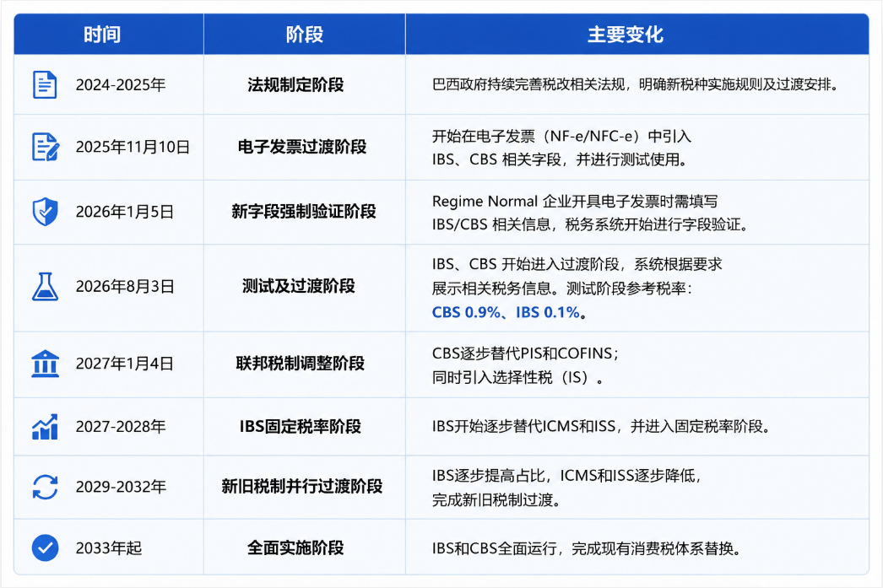The image size is (883, 588).
Task: Select the 时间 column header
Action: [102, 35]
